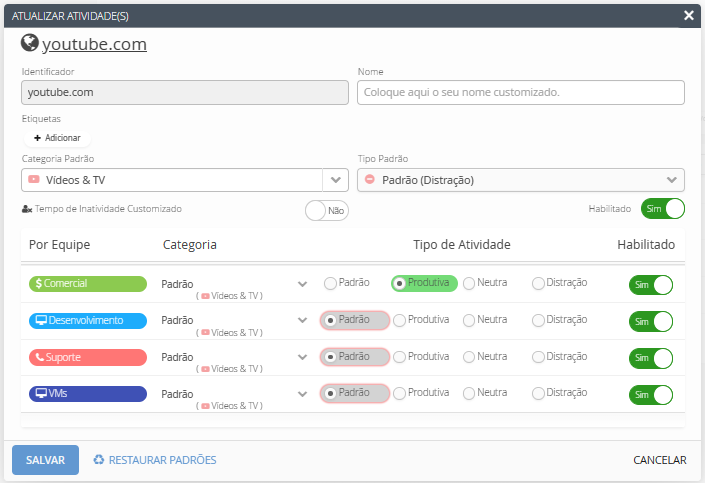This screenshot has width=705, height=483.
Task: Toggle Habilitado switch for Desenvolvimento
Action: click(x=651, y=322)
